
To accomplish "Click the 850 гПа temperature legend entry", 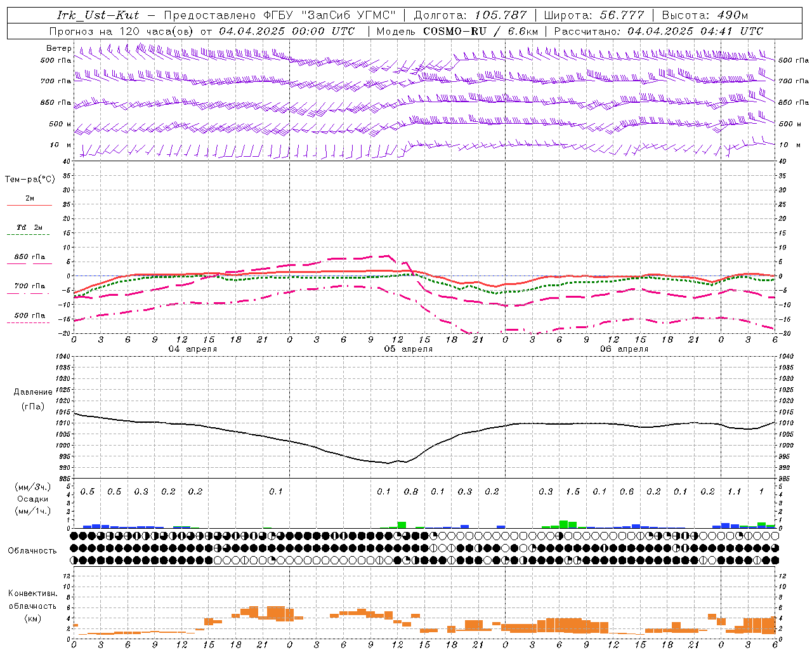I will tap(30, 257).
